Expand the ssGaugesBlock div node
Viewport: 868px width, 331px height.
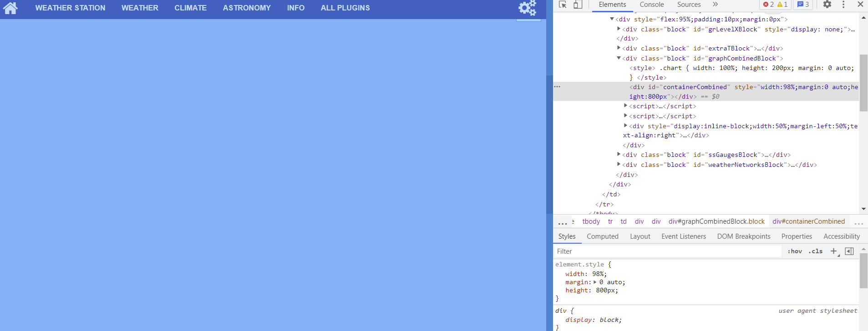point(619,154)
